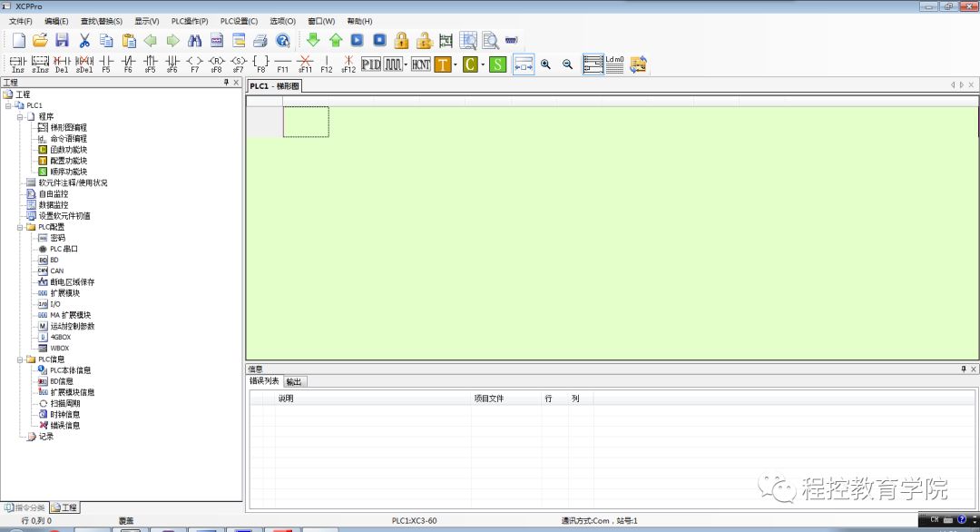Zoom in the ladder view
This screenshot has width=980, height=532.
point(545,64)
